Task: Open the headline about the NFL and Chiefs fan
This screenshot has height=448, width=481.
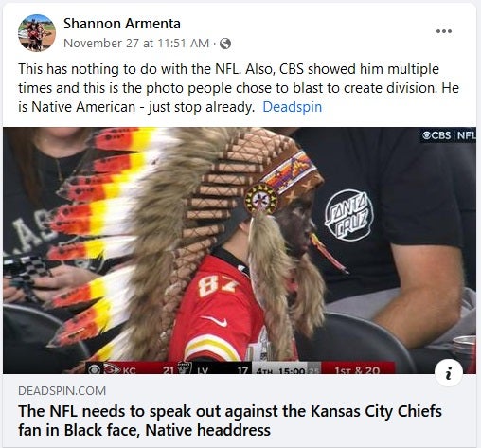Action: point(230,421)
